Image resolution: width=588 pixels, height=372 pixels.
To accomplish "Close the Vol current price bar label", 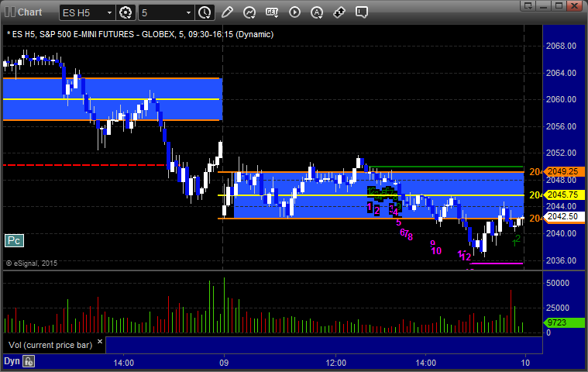I will coord(100,341).
